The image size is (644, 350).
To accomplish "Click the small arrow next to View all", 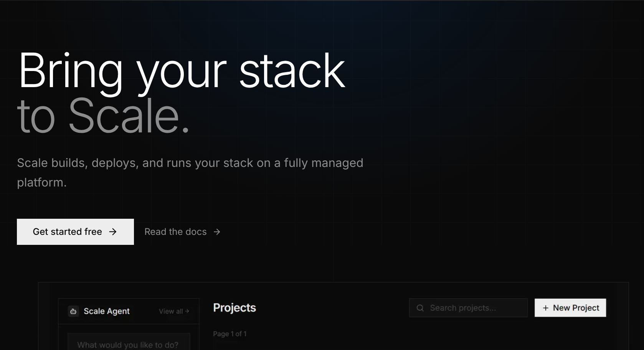I will [187, 311].
